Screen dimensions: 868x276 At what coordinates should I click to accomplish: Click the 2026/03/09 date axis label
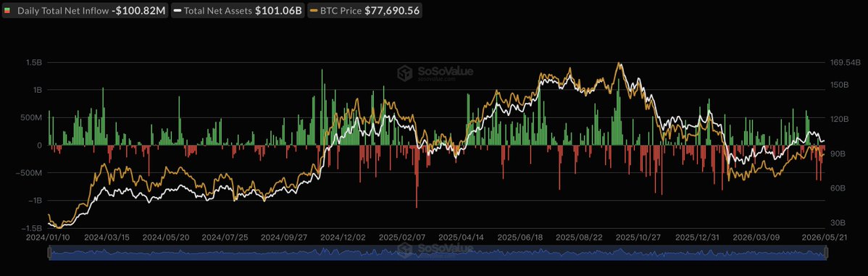[756, 237]
